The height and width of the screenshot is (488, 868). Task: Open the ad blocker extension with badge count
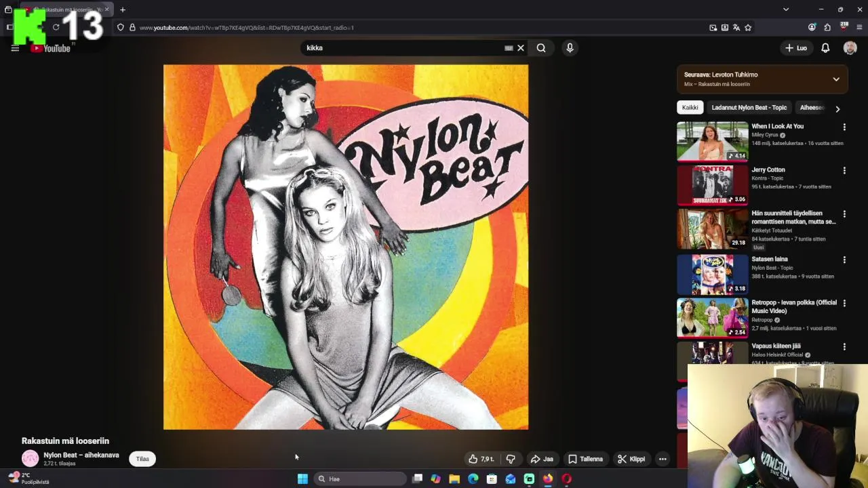coord(844,27)
